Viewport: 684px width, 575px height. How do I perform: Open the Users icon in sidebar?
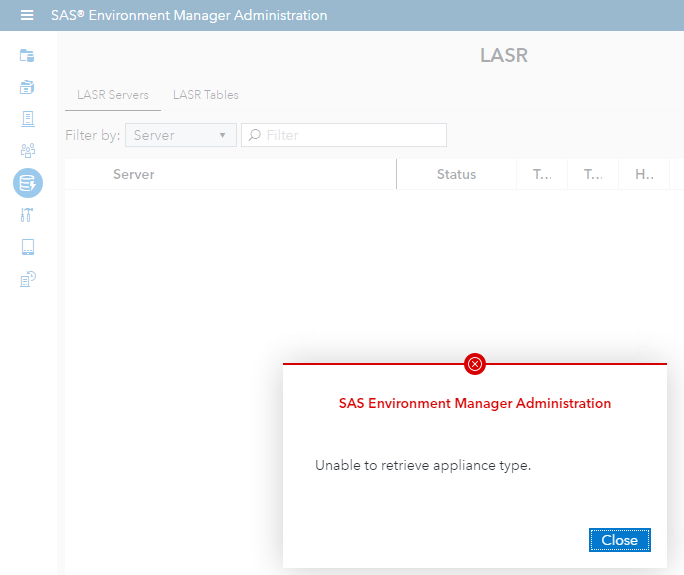[27, 151]
